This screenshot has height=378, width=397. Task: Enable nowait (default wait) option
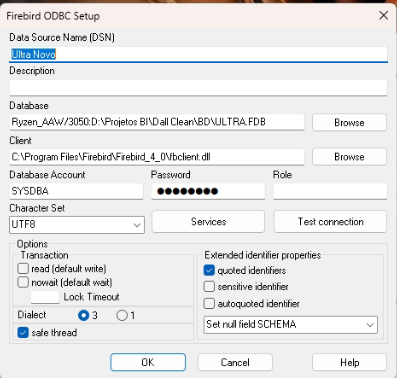point(23,282)
